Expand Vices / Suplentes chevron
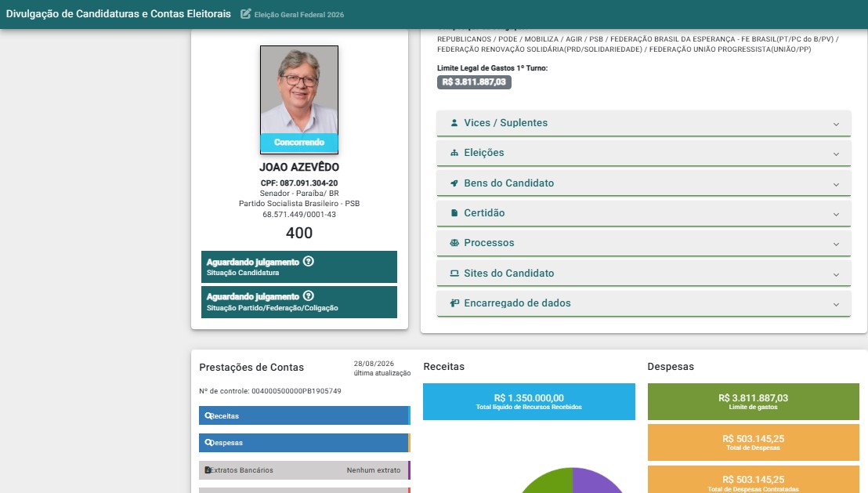The image size is (868, 493). point(836,124)
